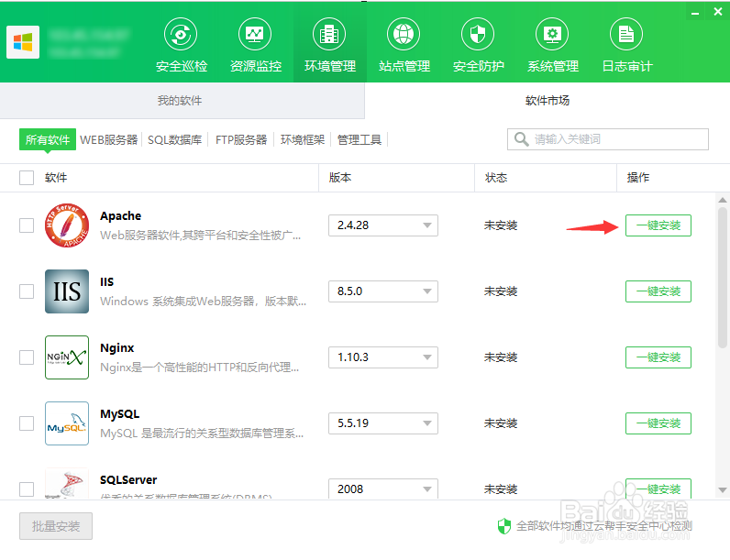Filter by 环境框架 category
This screenshot has height=560, width=730.
point(303,139)
